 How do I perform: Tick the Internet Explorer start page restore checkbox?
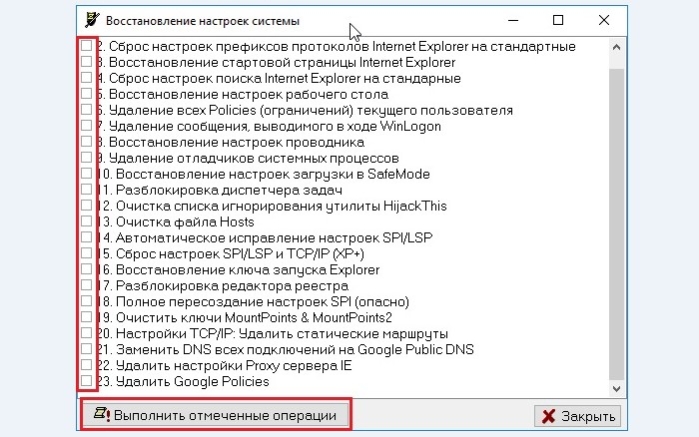click(86, 62)
